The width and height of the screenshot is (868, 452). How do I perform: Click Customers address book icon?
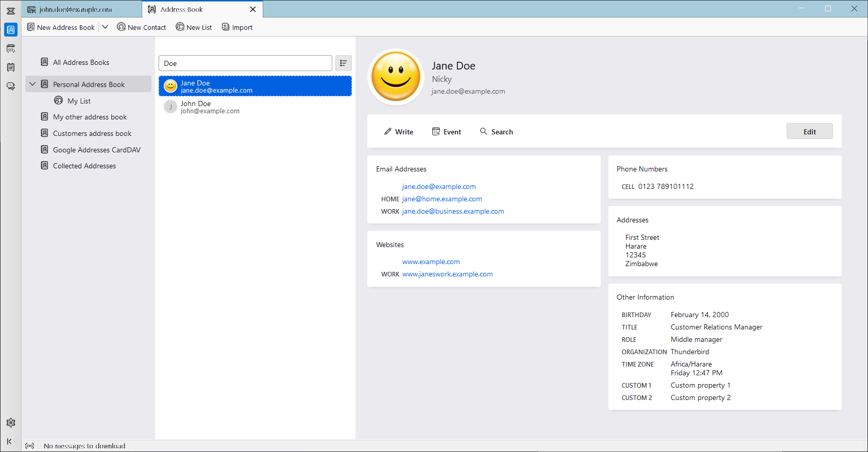tap(44, 133)
